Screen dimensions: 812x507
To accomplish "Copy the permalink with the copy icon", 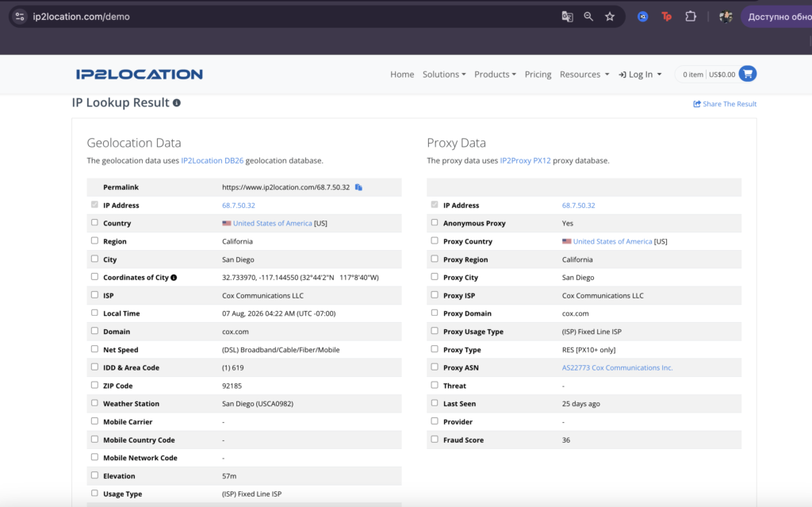I will (x=358, y=187).
